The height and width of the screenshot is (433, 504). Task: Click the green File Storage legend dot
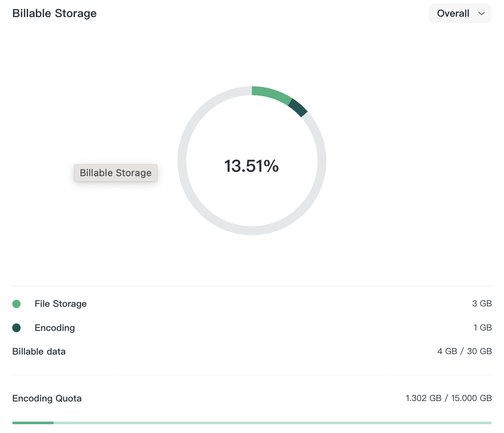(17, 304)
